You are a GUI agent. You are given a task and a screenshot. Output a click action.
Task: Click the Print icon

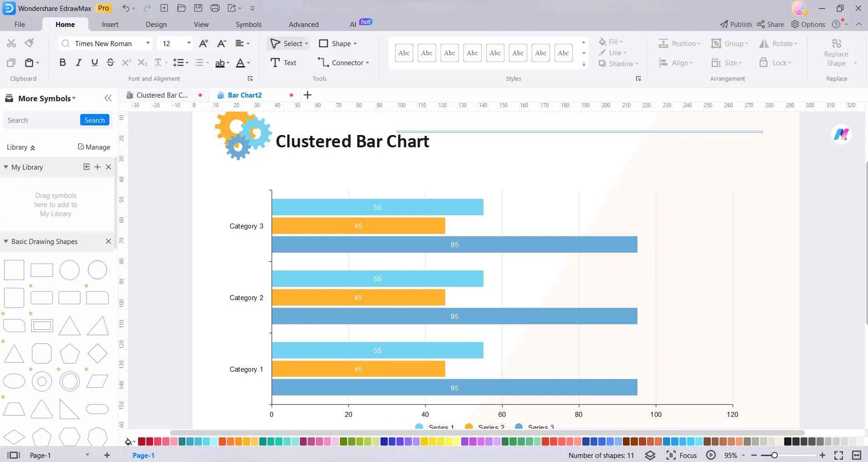[215, 8]
